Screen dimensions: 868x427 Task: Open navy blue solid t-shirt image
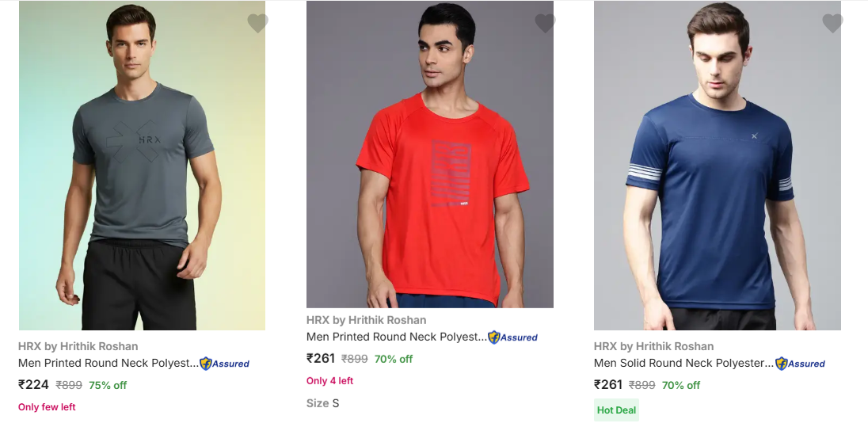pos(717,166)
